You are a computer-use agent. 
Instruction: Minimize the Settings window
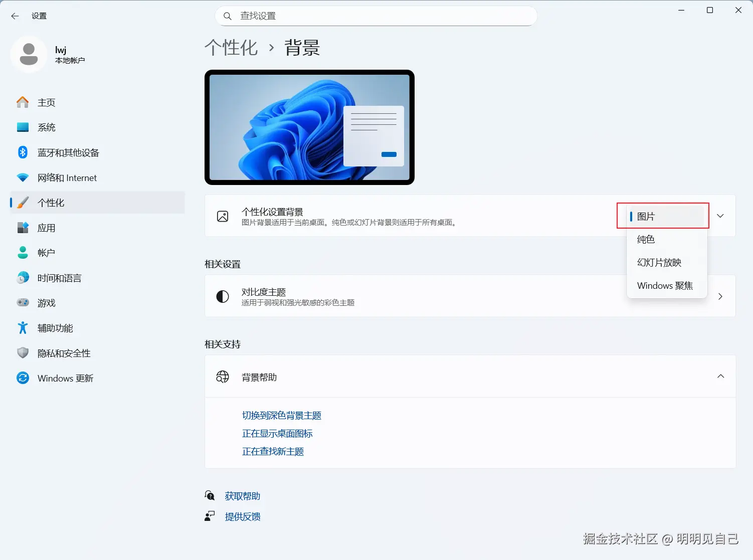(681, 10)
